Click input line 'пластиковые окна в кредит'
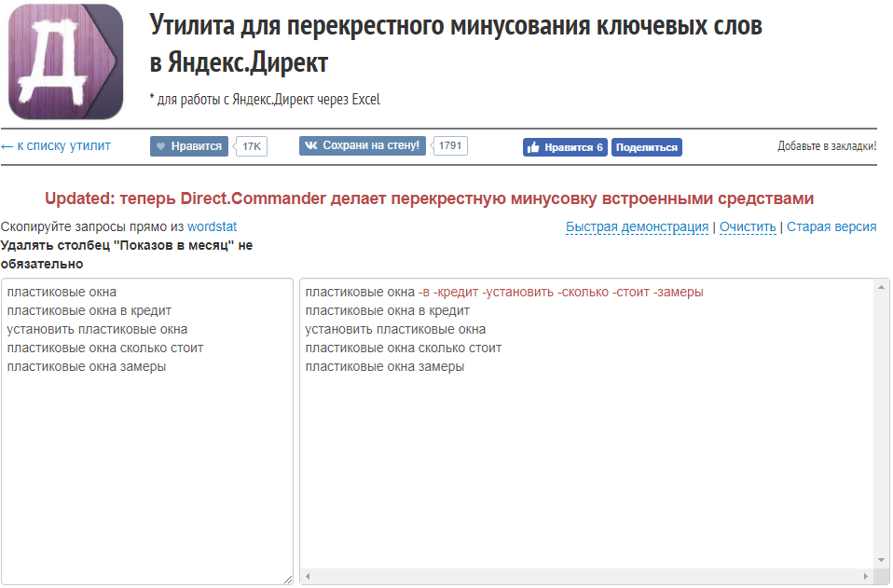The image size is (893, 588). 89,311
